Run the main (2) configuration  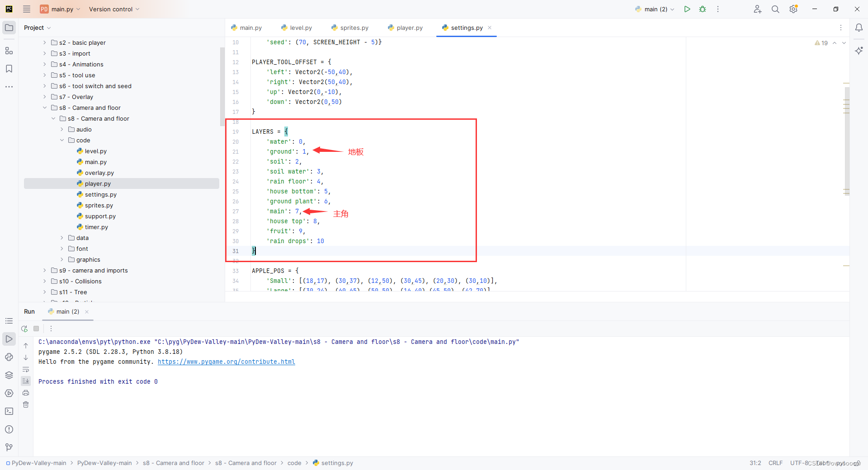[687, 9]
